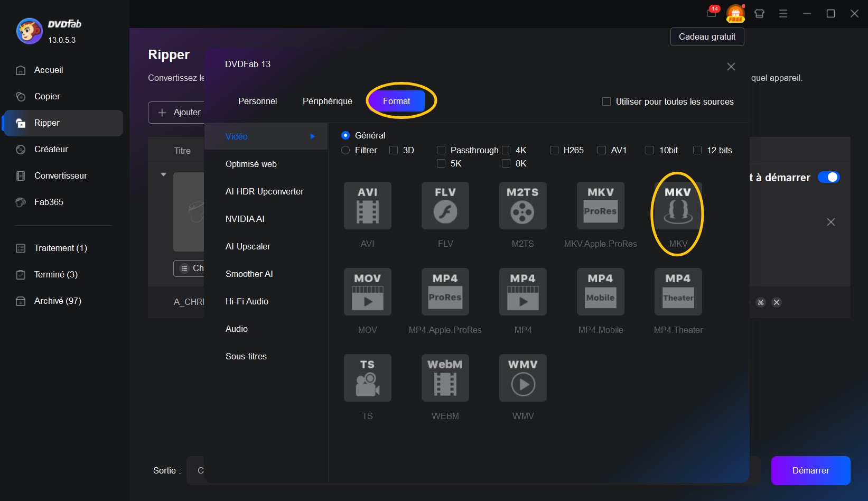Expand the Vidéo category arrow
Viewport: 868px width, 501px height.
(312, 136)
